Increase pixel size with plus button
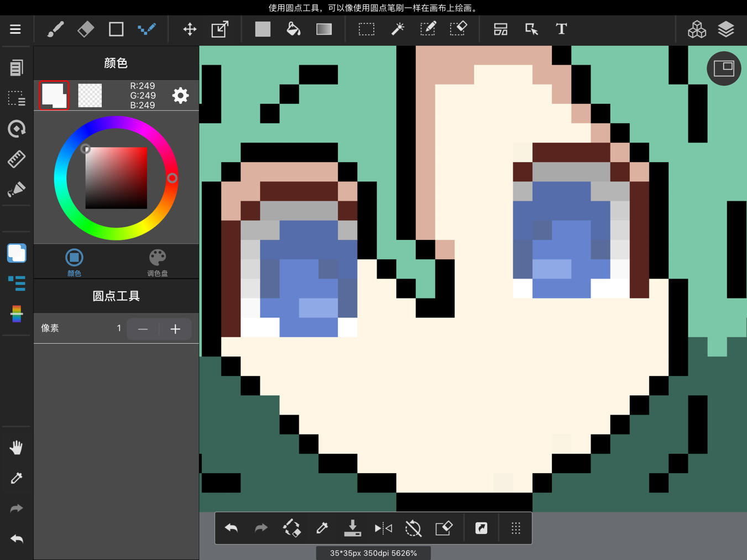 pyautogui.click(x=175, y=329)
